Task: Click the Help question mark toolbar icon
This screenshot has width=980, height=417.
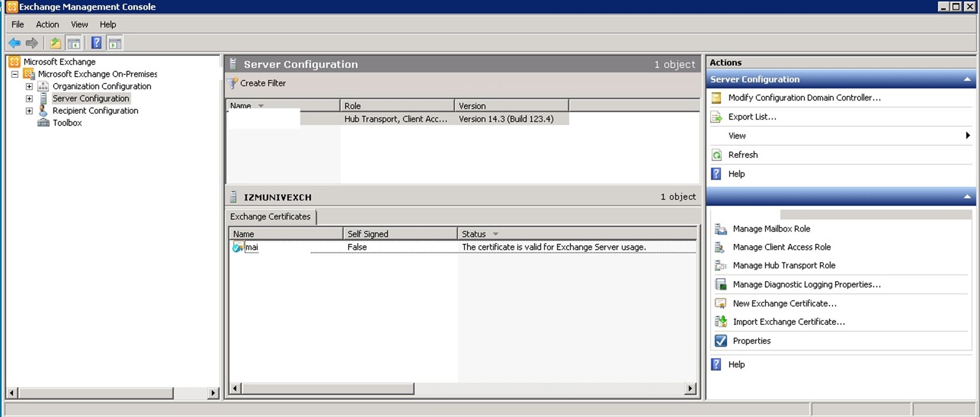Action: [96, 43]
